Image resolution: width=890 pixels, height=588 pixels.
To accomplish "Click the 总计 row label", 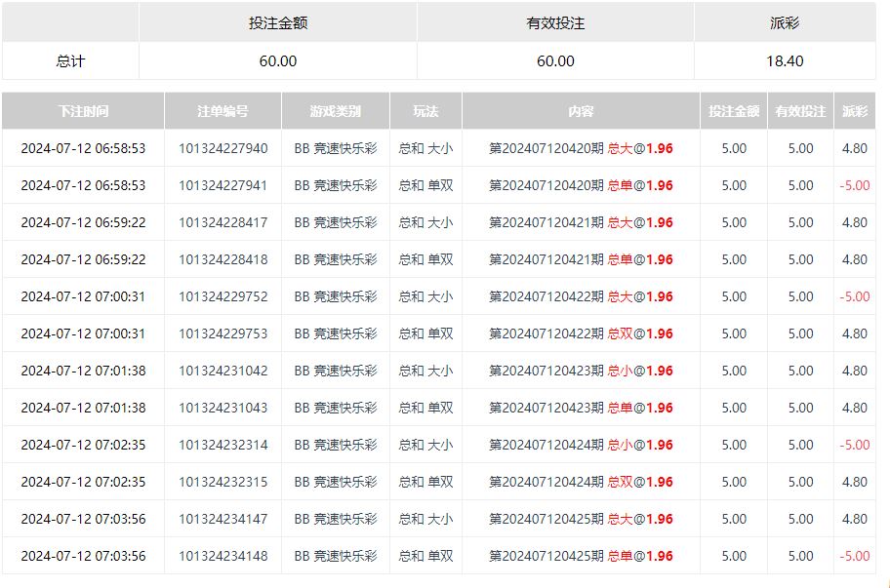I will [x=70, y=60].
